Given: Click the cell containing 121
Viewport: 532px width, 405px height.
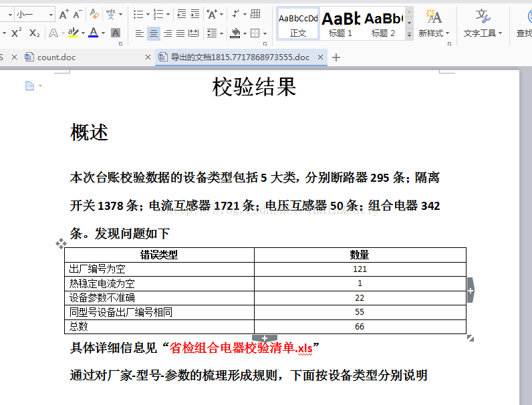Looking at the screenshot, I should pos(360,269).
